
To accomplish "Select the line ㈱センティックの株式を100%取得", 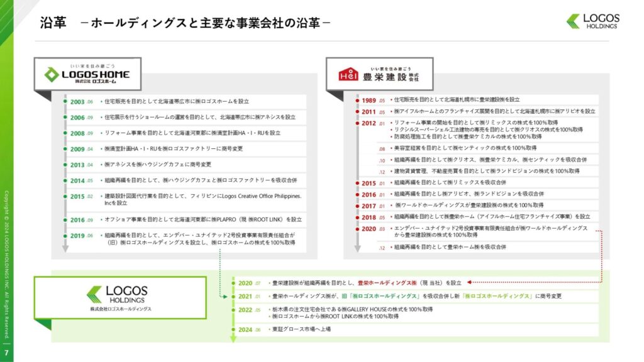I will (465, 148).
